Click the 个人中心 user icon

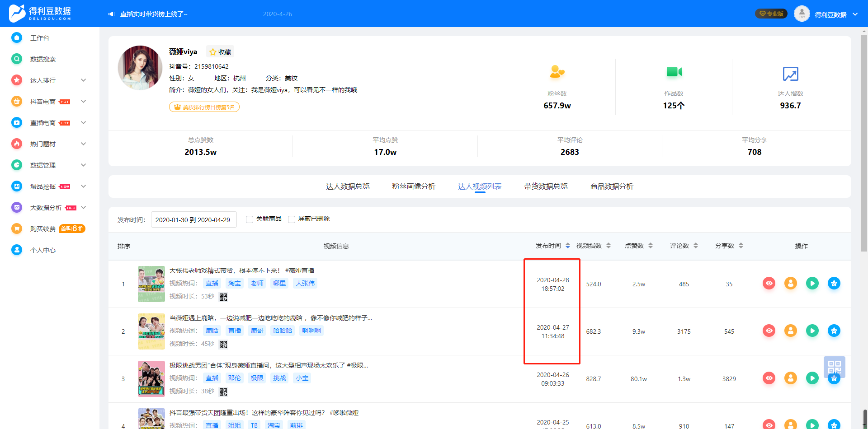point(17,250)
